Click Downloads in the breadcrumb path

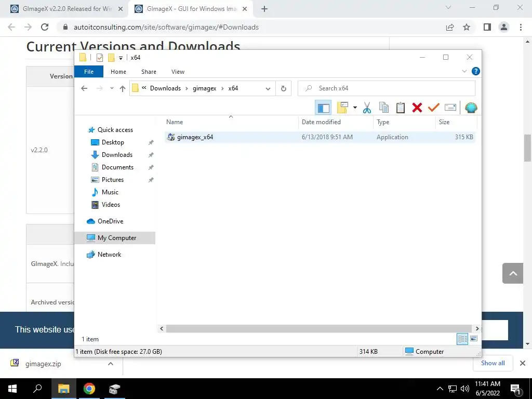coord(165,88)
